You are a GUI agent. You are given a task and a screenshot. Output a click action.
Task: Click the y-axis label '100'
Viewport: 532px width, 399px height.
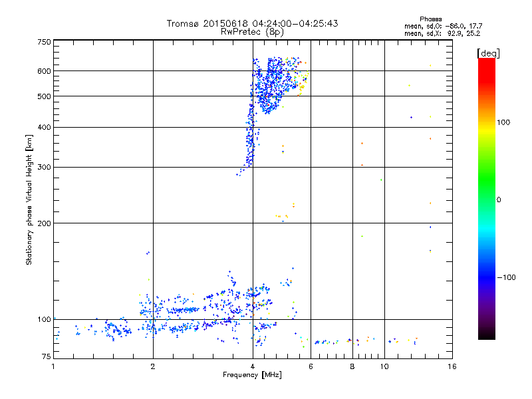pos(45,320)
